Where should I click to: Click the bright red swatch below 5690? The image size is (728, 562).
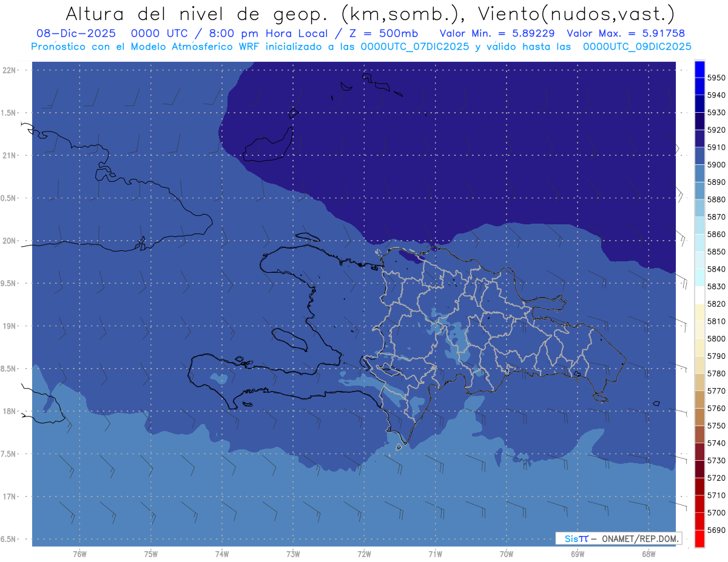click(699, 538)
